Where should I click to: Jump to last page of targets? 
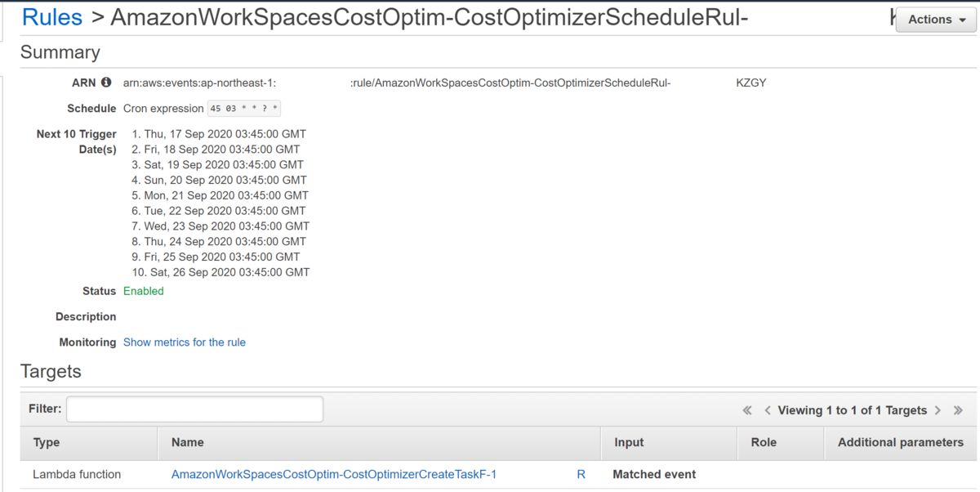pyautogui.click(x=958, y=410)
